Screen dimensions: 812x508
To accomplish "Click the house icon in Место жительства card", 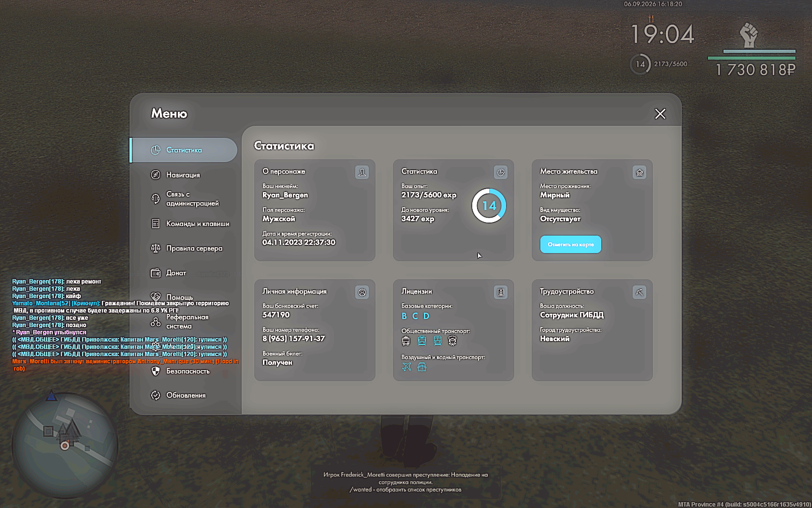I will (639, 172).
